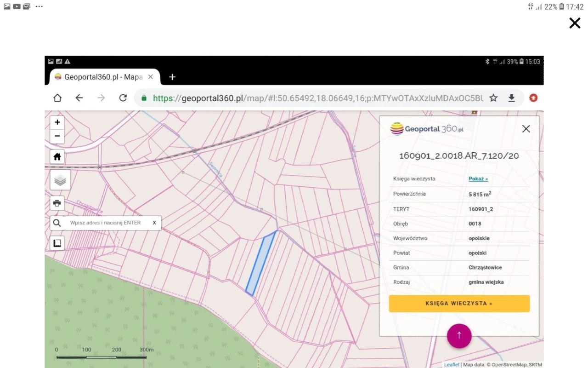Zoom out with the map minus button

click(57, 136)
